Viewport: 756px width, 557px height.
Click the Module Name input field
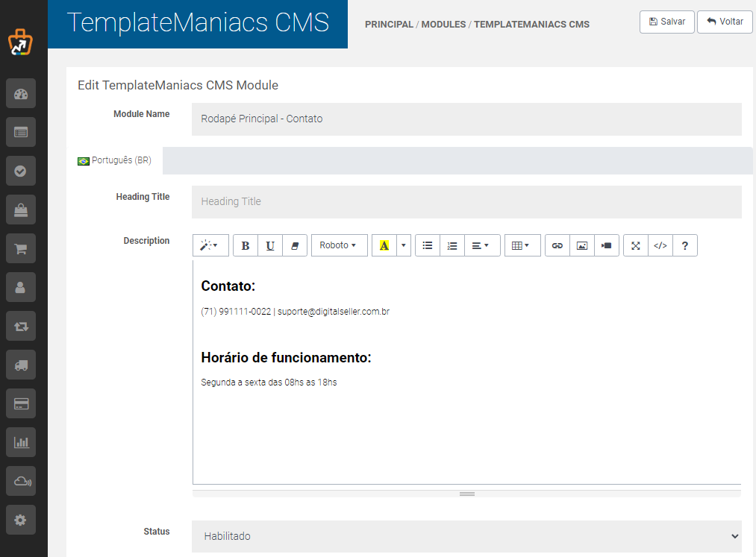coord(466,119)
